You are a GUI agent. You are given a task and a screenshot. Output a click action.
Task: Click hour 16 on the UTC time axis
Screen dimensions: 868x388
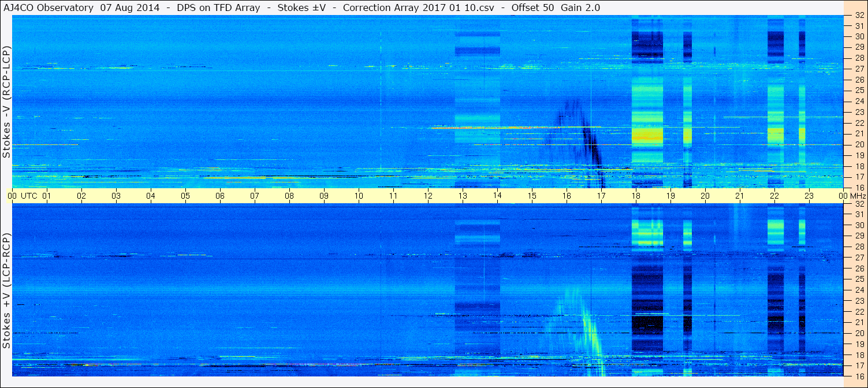567,196
